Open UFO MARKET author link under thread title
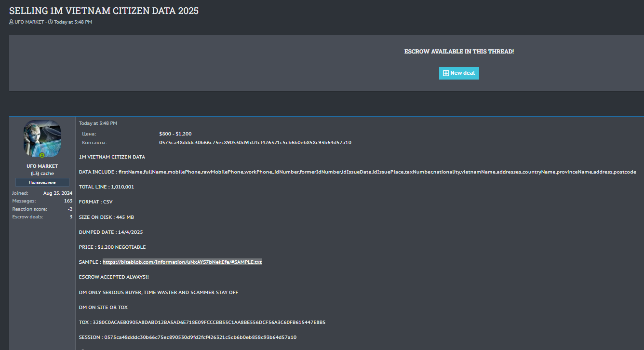Screen dimensions: 644x350 [29, 22]
